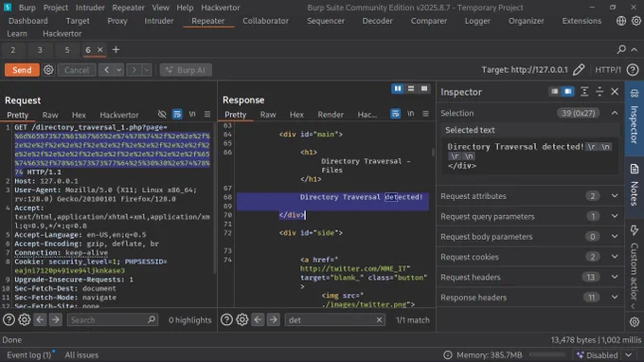Switch Inspector to right dock layout icon
The height and width of the screenshot is (362, 644).
(568, 92)
